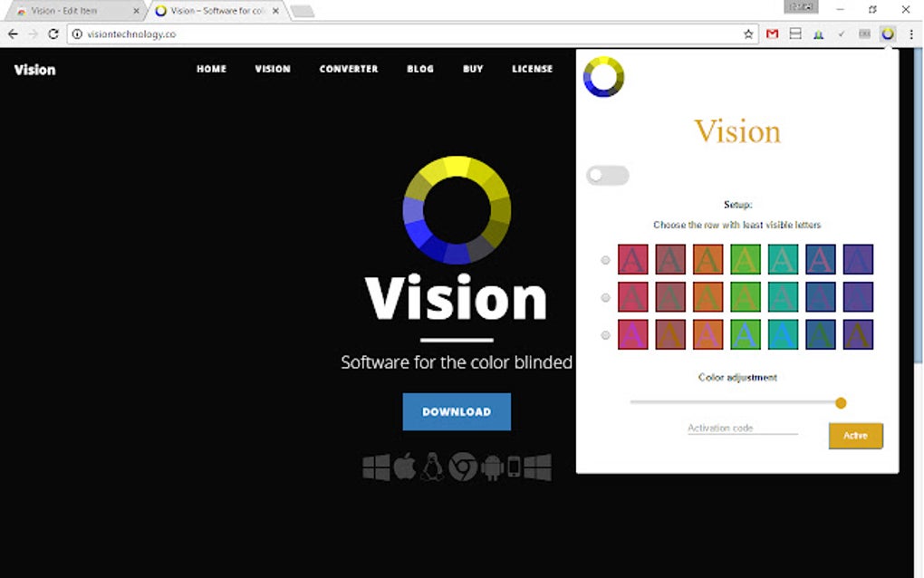Open LICENSE in site navigation

click(532, 69)
